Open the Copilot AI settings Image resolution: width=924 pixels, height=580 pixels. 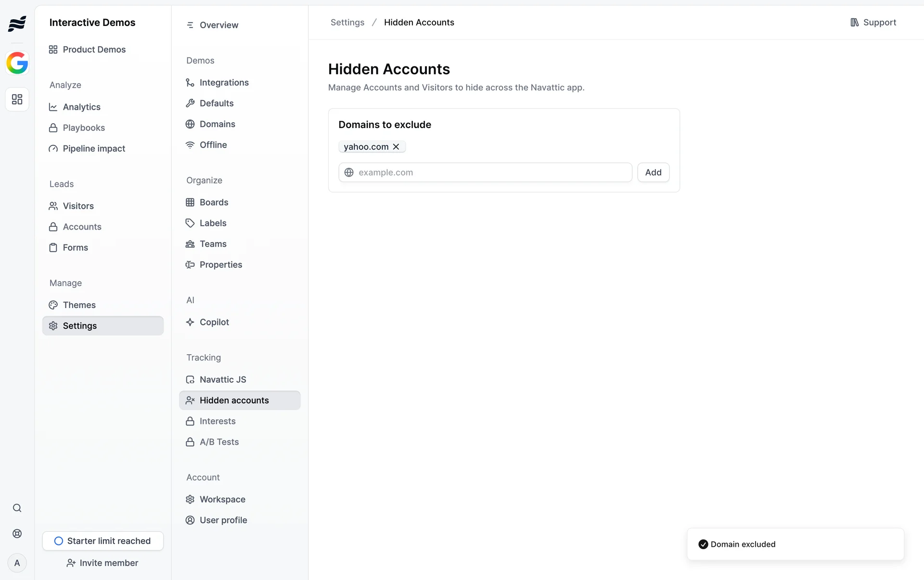tap(214, 322)
